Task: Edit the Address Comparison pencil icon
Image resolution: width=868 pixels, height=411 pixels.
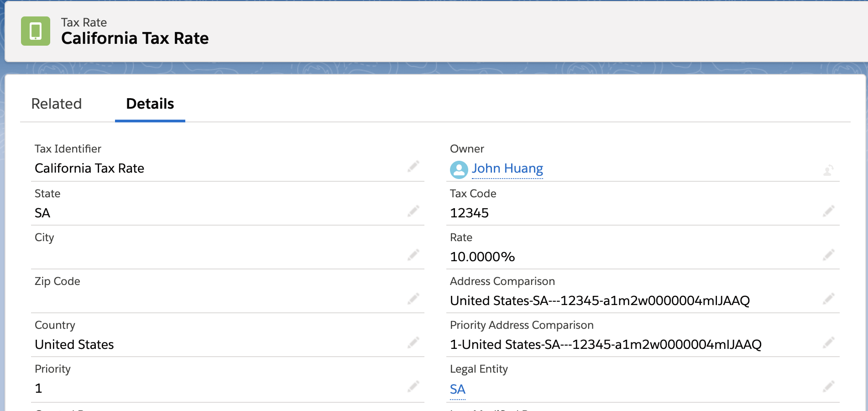Action: [829, 299]
